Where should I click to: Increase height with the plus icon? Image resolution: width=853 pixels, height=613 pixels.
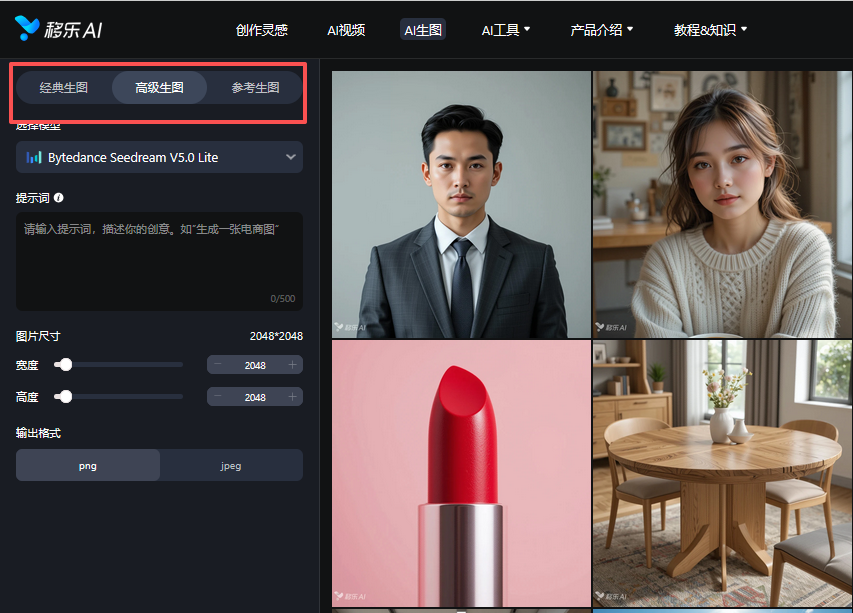point(292,397)
